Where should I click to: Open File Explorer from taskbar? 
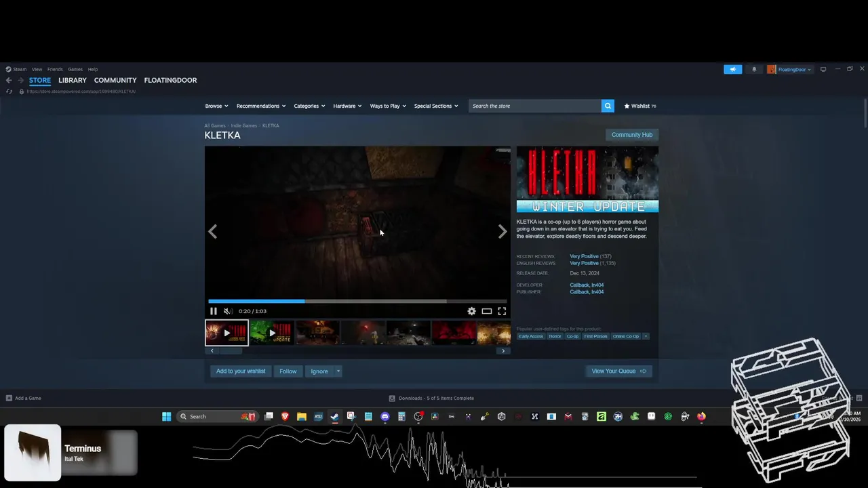tap(302, 416)
